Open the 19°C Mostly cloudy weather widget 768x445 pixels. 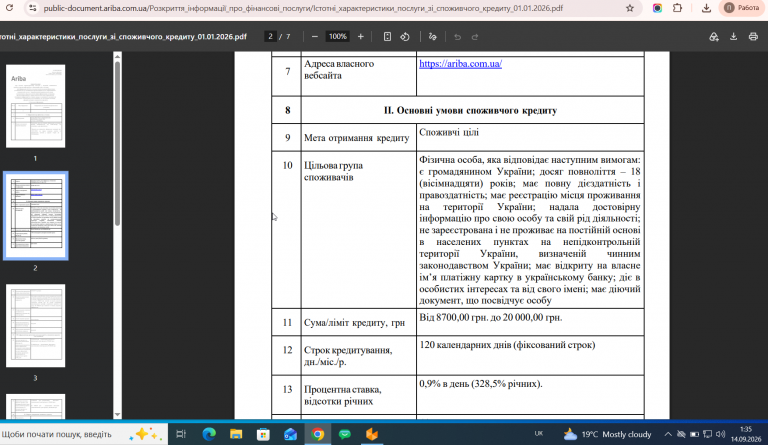point(607,434)
